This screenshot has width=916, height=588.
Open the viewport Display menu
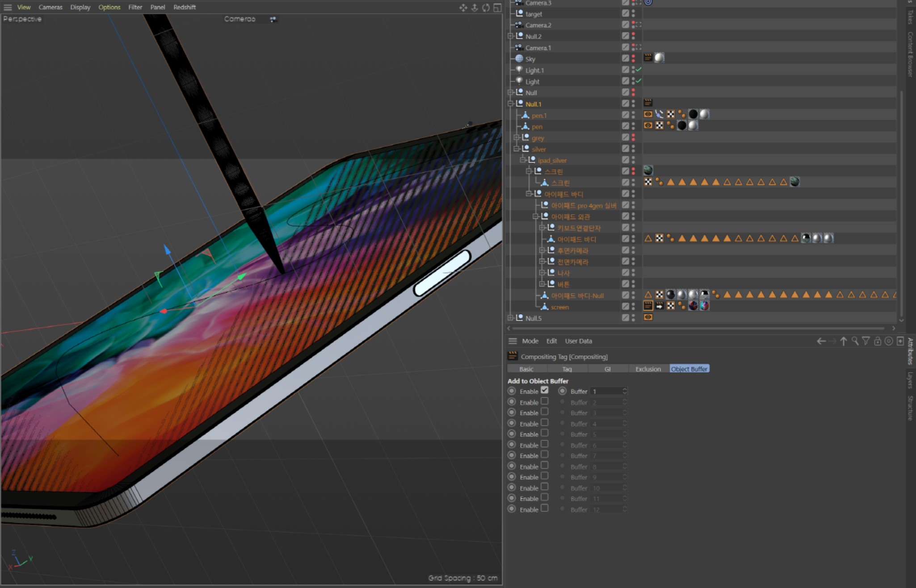point(80,7)
